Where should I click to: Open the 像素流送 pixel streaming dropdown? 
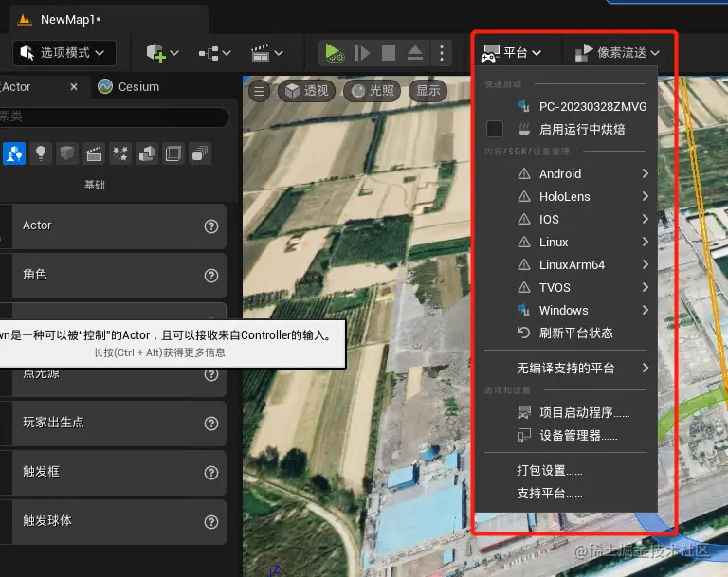coord(617,53)
